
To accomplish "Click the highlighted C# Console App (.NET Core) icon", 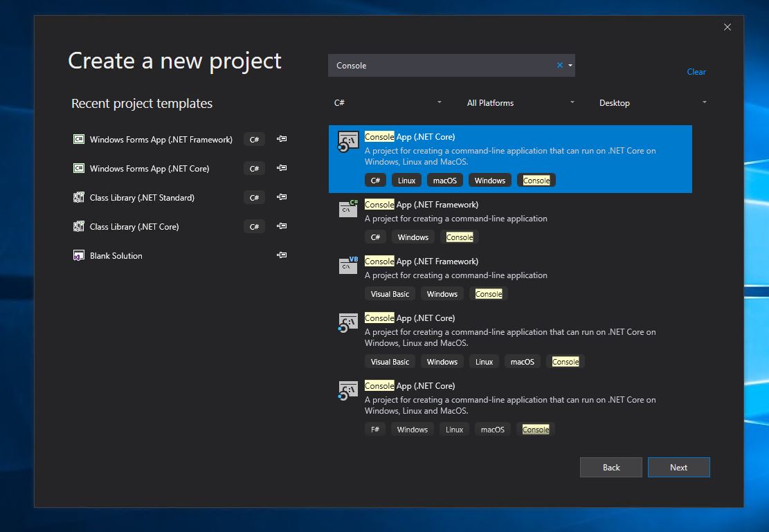I will pyautogui.click(x=347, y=142).
